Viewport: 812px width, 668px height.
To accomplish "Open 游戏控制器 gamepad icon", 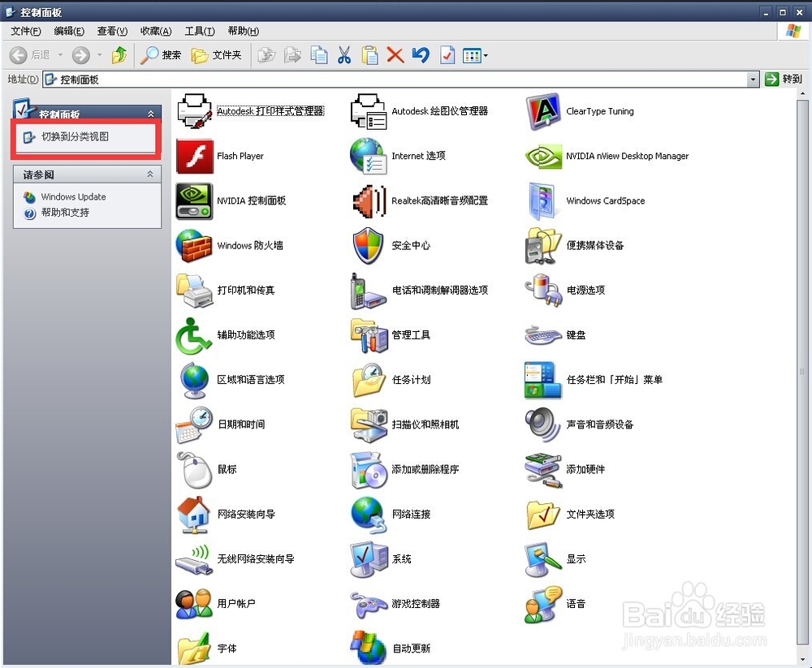I will coord(368,605).
